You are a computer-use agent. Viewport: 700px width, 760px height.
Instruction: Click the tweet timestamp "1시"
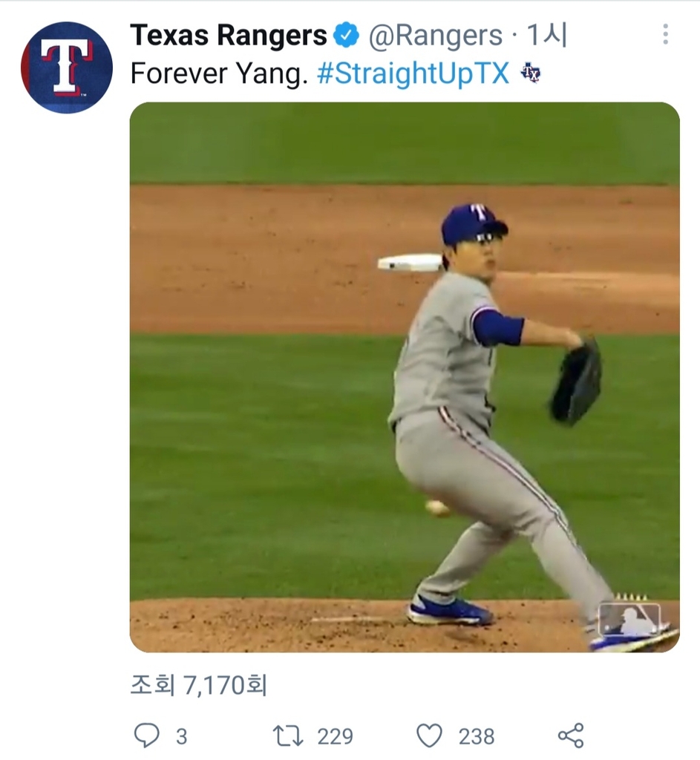click(x=548, y=35)
